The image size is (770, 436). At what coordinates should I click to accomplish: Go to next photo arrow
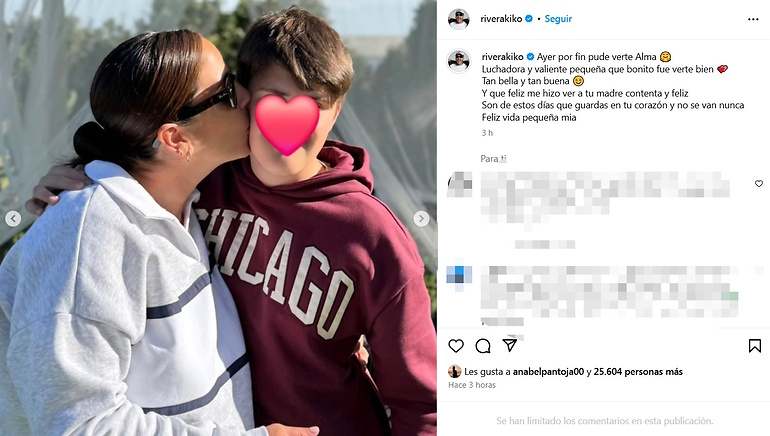point(421,218)
